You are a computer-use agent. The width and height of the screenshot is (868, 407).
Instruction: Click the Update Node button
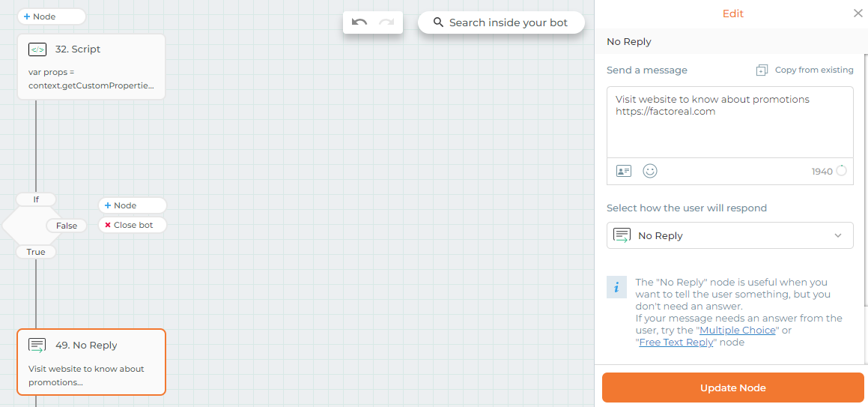click(733, 388)
